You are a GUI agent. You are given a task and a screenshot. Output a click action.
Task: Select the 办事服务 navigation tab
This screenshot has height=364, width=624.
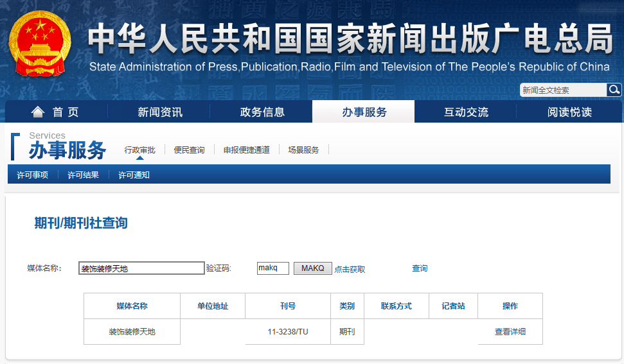coord(364,112)
